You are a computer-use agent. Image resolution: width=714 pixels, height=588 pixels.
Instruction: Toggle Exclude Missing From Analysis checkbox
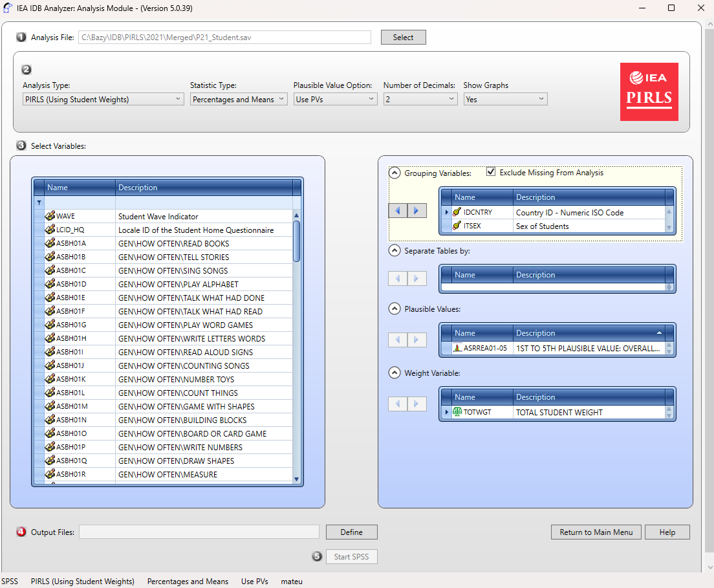[491, 172]
